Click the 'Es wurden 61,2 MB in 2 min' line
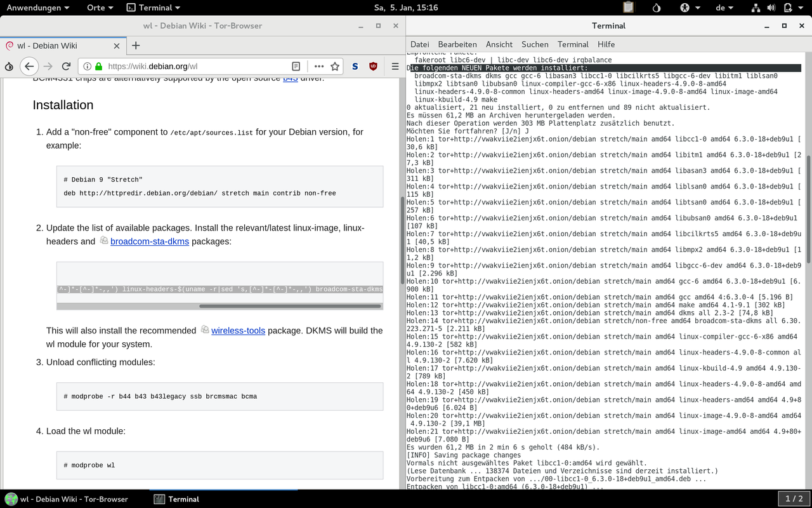The image size is (812, 508). tap(503, 447)
